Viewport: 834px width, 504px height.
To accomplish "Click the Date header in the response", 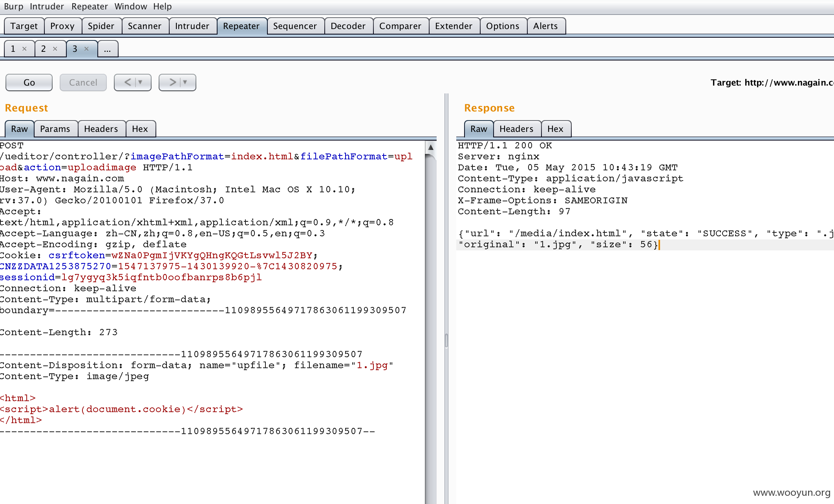I will point(568,167).
